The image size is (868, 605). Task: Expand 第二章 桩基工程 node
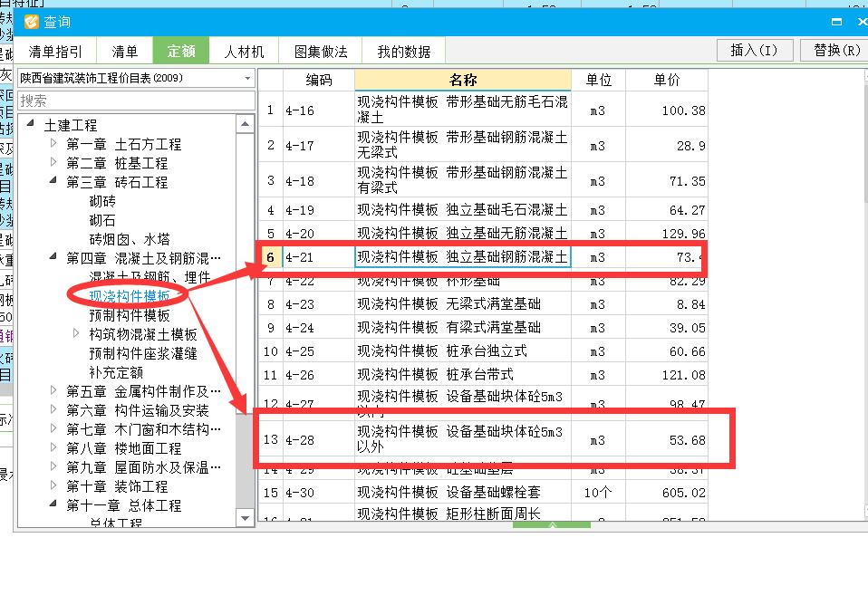[53, 162]
